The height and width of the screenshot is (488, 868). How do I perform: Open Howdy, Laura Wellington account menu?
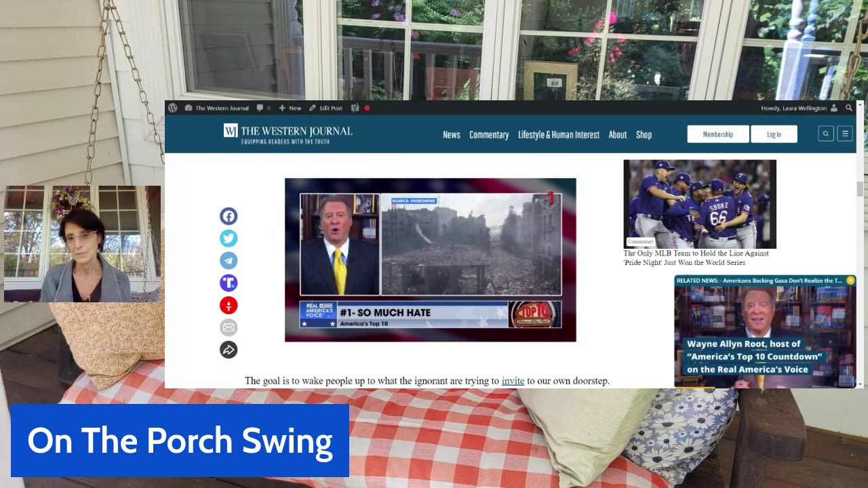point(799,108)
